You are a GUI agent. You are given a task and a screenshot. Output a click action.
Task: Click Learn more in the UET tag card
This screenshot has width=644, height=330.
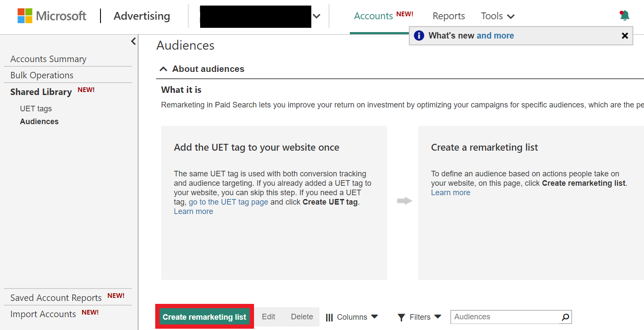[193, 211]
